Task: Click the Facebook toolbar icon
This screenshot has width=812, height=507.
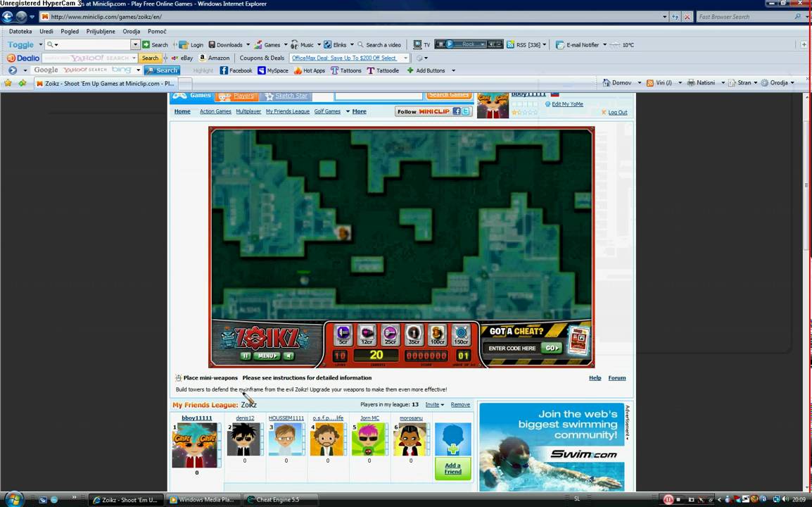Action: click(x=224, y=70)
